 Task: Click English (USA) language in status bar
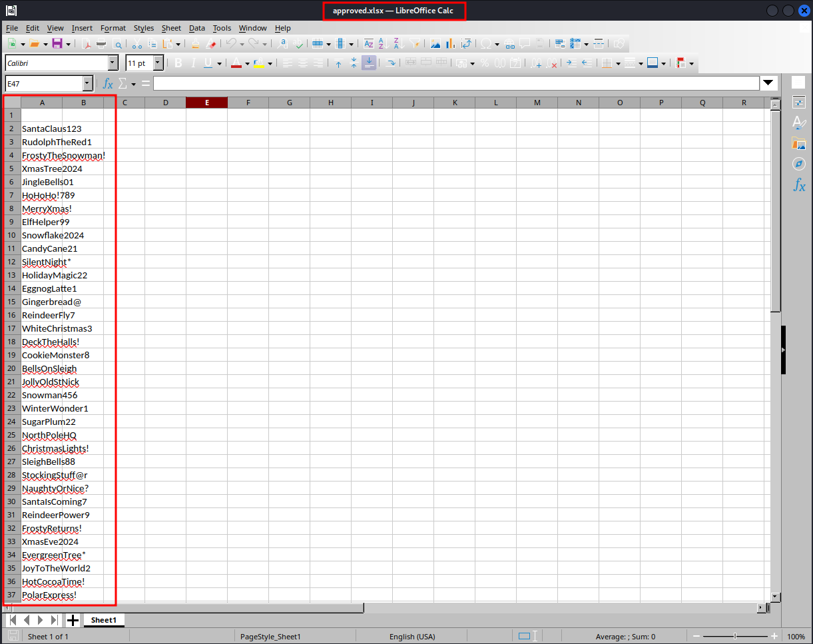[412, 637]
